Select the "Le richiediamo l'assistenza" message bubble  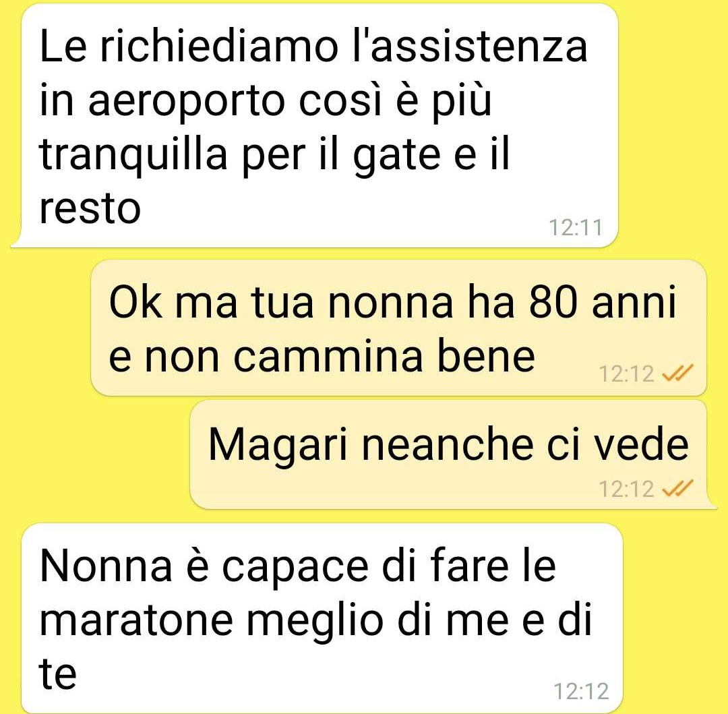315,125
